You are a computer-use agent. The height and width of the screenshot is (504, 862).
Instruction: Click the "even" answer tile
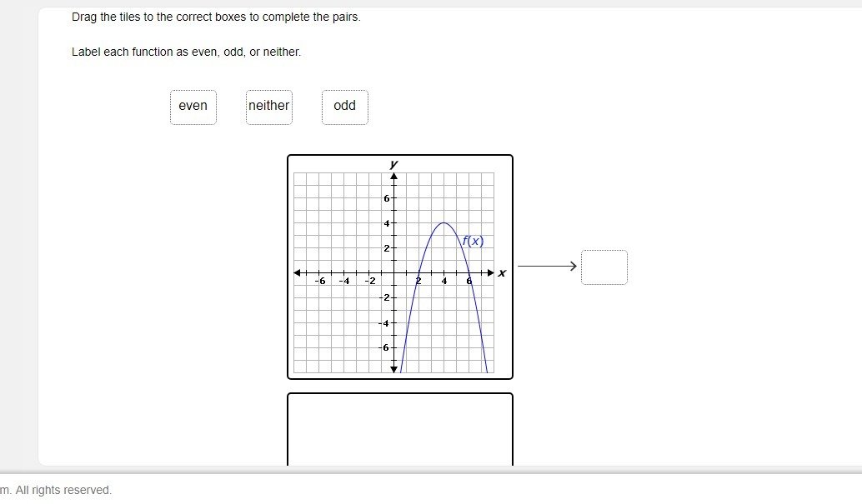(x=193, y=107)
